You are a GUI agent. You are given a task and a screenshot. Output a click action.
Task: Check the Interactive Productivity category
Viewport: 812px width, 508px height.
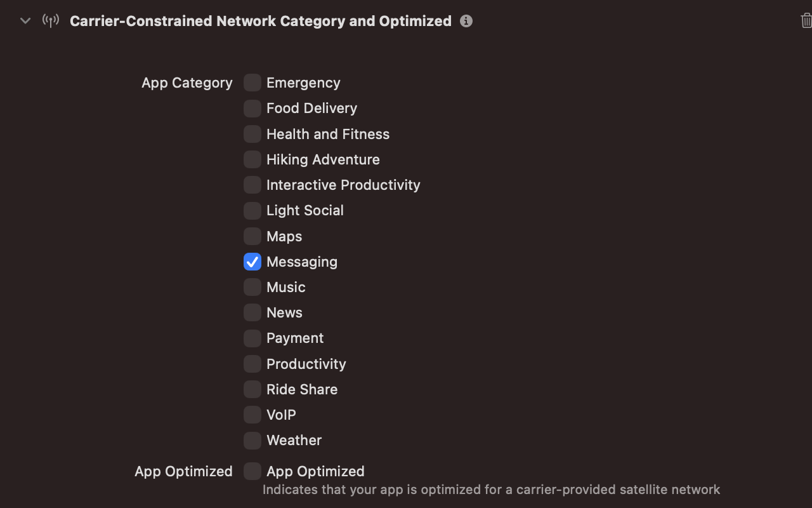(252, 185)
